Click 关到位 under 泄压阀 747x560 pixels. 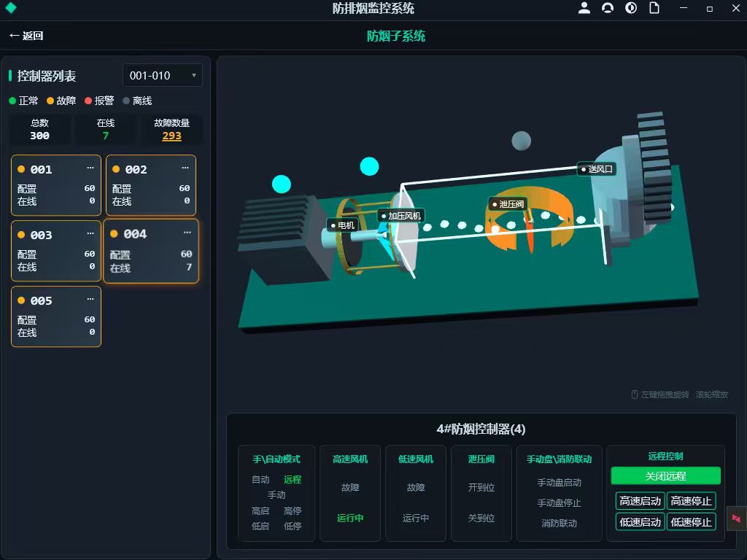click(x=481, y=518)
